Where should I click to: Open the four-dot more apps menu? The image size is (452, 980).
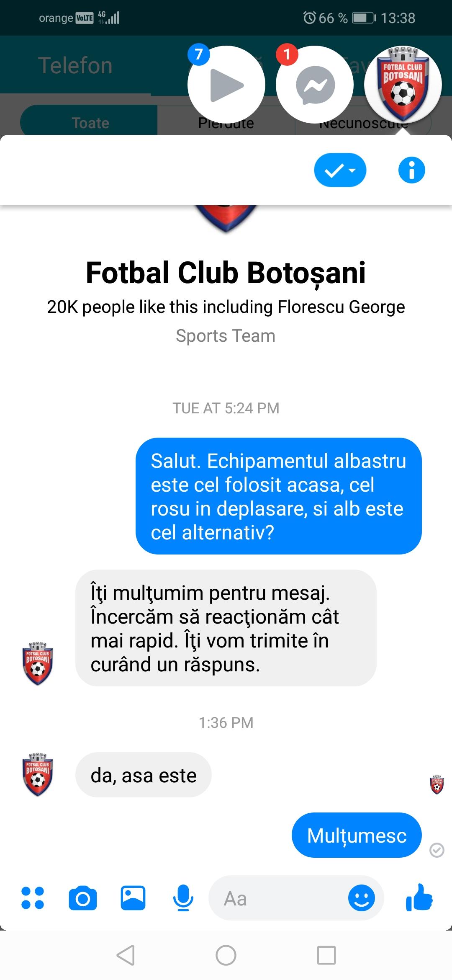click(33, 898)
